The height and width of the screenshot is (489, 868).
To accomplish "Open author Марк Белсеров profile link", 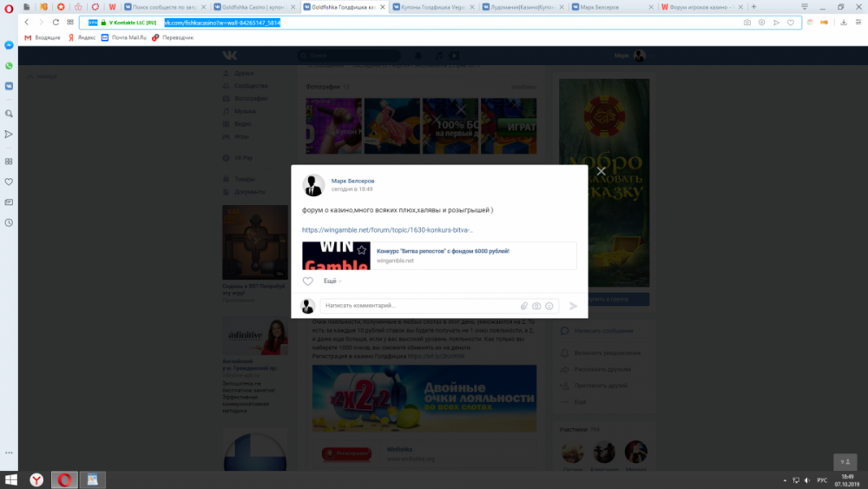I will (352, 181).
